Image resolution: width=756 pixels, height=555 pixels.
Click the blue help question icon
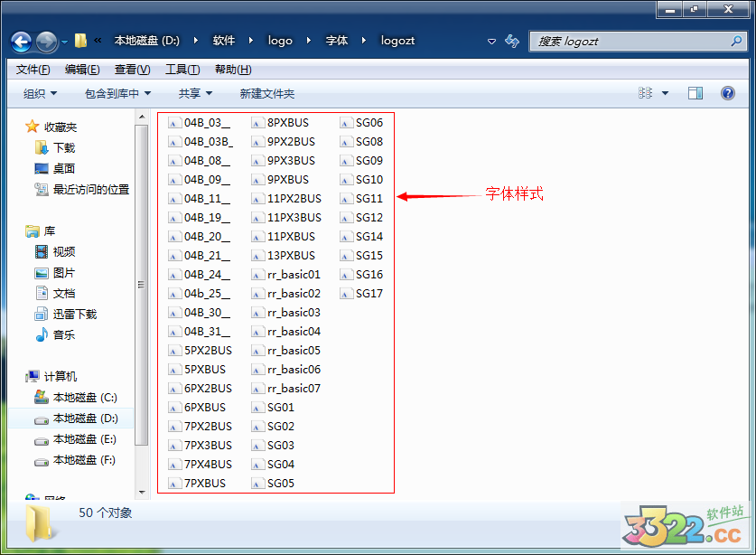[x=728, y=93]
